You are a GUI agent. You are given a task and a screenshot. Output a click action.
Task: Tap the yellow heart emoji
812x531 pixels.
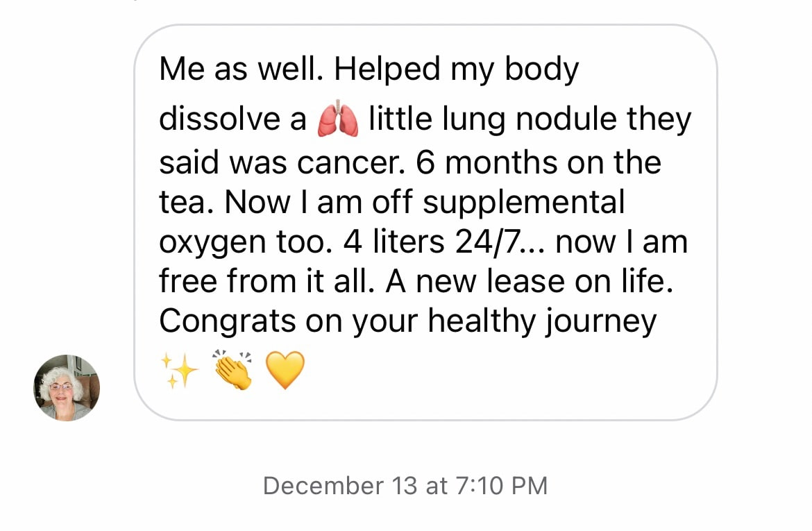[x=285, y=370]
